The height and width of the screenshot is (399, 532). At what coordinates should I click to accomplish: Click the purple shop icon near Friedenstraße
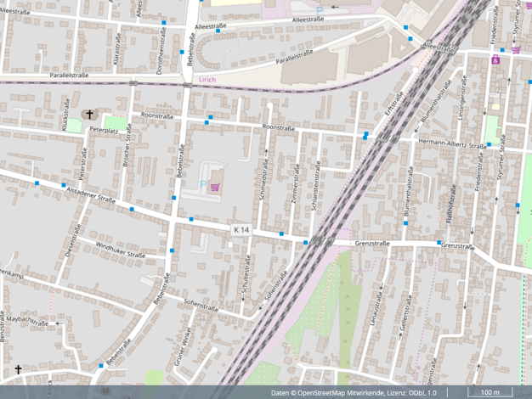495,59
